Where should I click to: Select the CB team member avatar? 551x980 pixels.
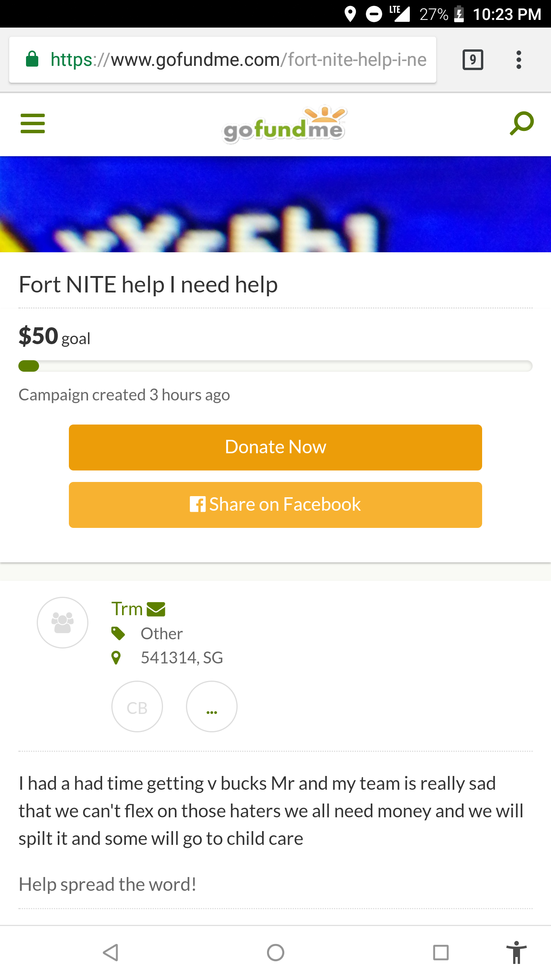click(x=137, y=706)
